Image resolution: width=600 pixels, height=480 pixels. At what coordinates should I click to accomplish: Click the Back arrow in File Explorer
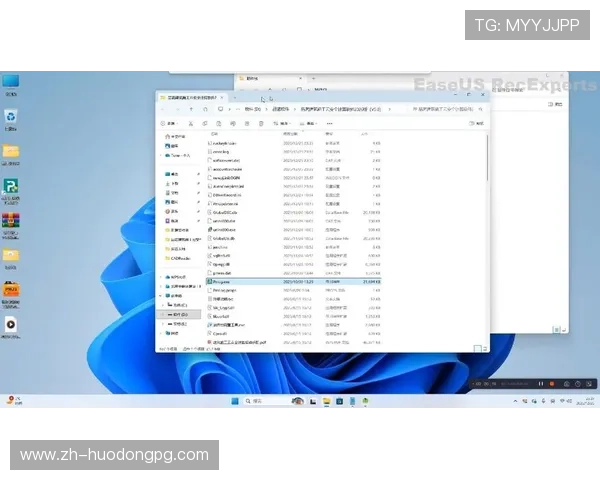165,108
